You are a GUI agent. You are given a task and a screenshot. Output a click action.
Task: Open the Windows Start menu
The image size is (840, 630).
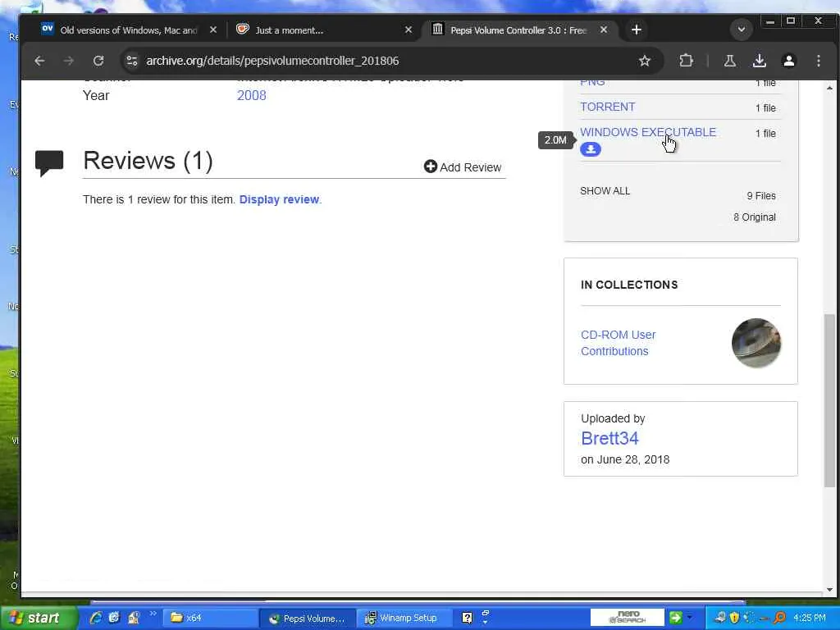(38, 618)
